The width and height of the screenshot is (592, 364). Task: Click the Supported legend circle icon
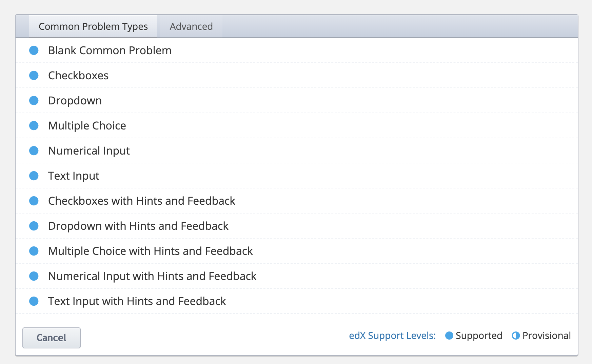coord(449,336)
